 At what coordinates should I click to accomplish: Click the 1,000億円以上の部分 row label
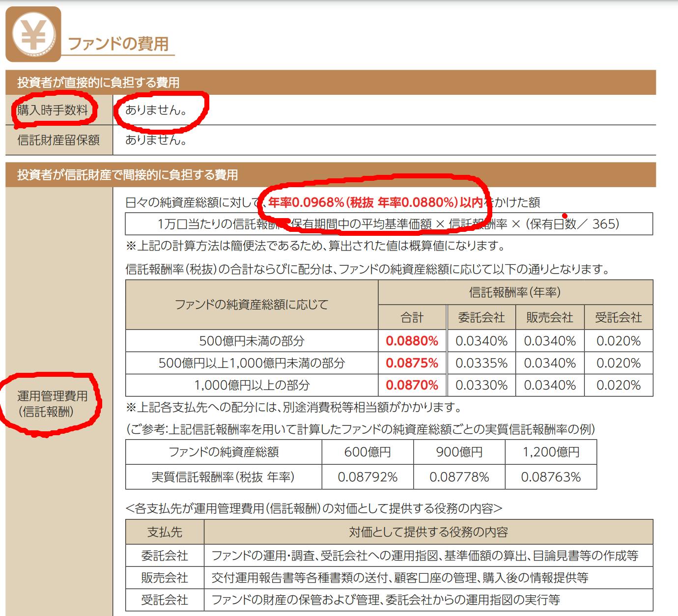pyautogui.click(x=252, y=385)
